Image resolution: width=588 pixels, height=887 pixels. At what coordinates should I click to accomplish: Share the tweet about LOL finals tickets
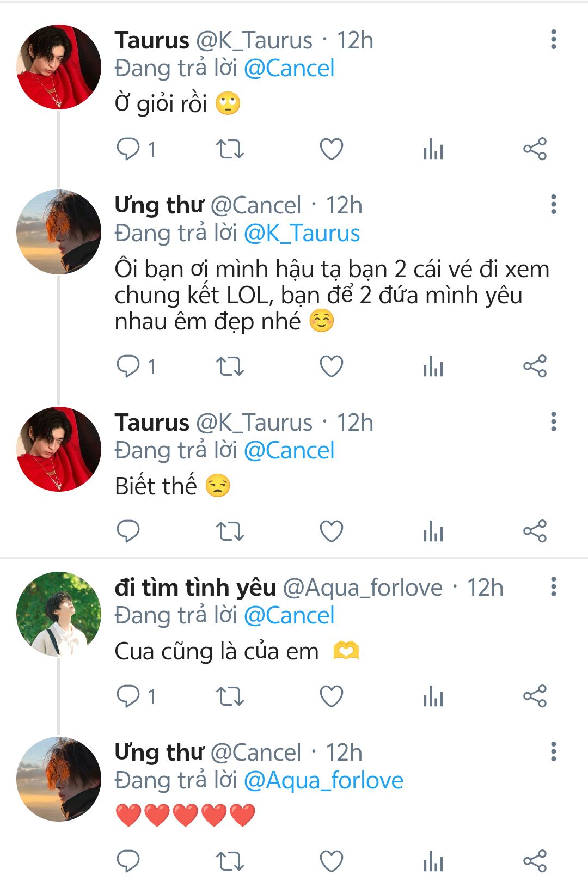tap(535, 366)
